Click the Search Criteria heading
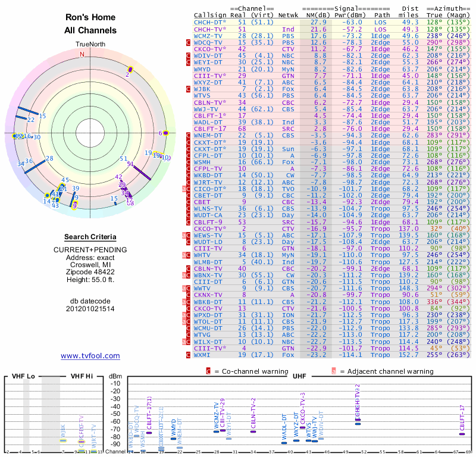Screen dimensions: 476x457 click(90, 237)
